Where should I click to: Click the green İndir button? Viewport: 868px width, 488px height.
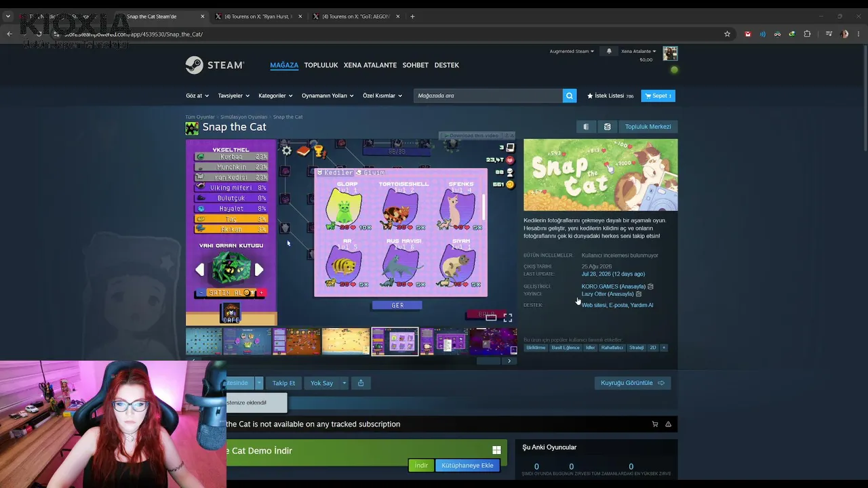[x=421, y=466]
